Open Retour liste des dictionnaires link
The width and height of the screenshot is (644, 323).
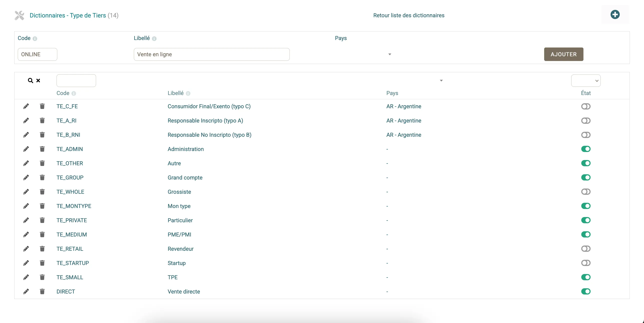pos(409,15)
